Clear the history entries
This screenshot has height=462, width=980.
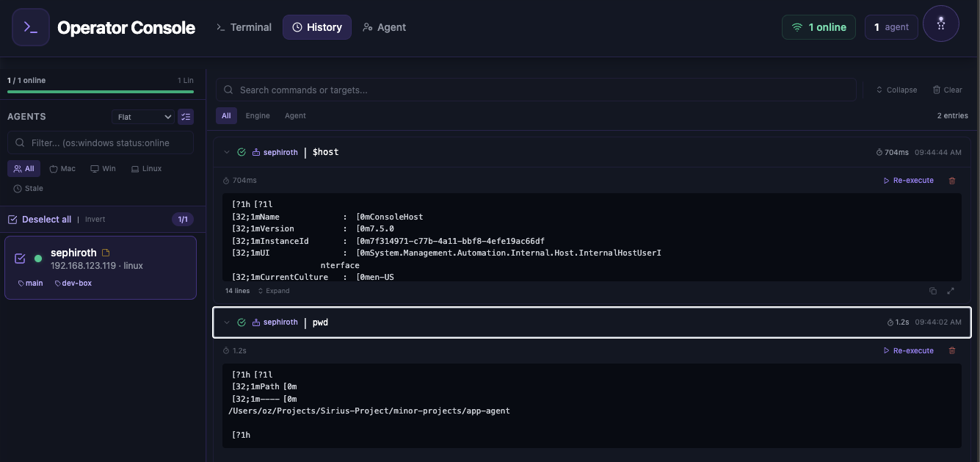(x=947, y=90)
